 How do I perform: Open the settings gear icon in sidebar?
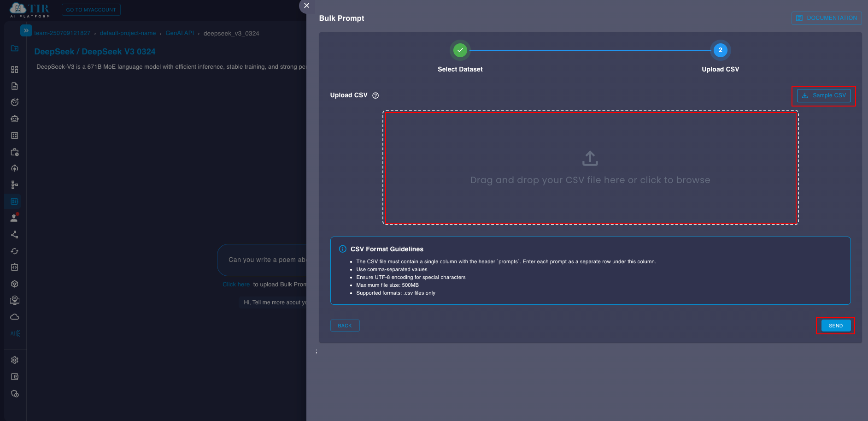(x=15, y=360)
